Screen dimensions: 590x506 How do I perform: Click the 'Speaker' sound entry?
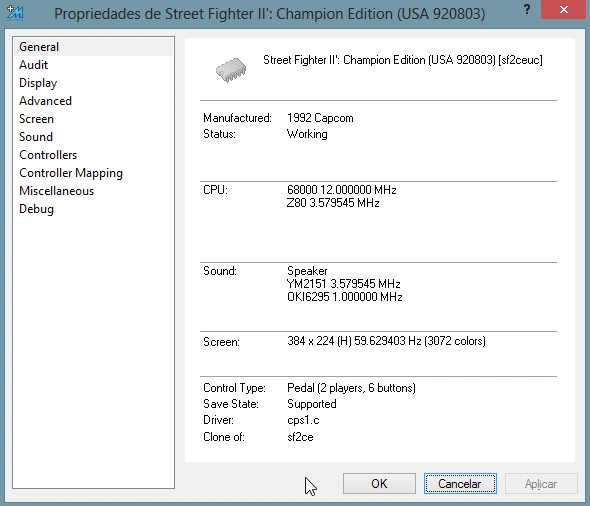[307, 271]
